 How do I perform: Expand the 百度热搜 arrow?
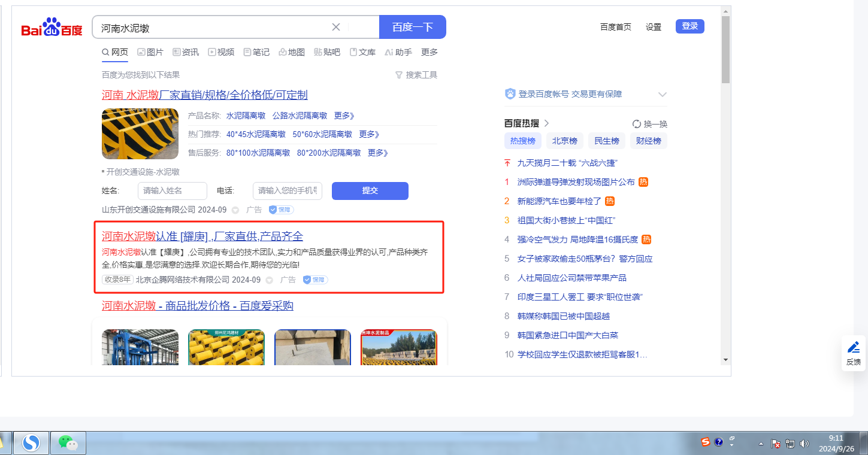[x=546, y=123]
